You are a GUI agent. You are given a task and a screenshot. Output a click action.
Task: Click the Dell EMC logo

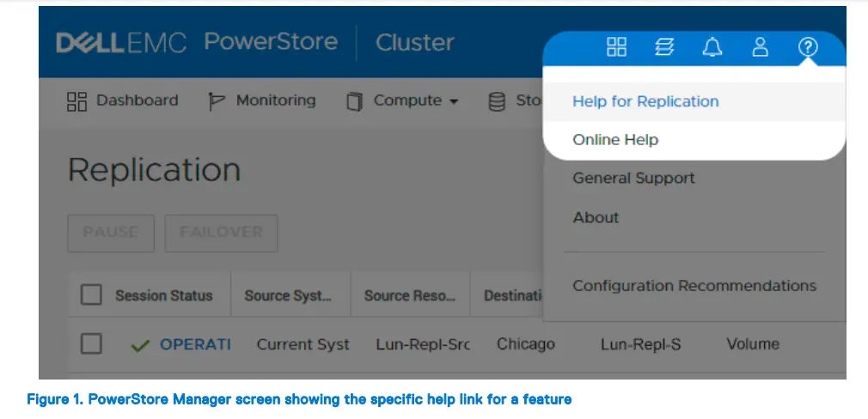tap(120, 43)
